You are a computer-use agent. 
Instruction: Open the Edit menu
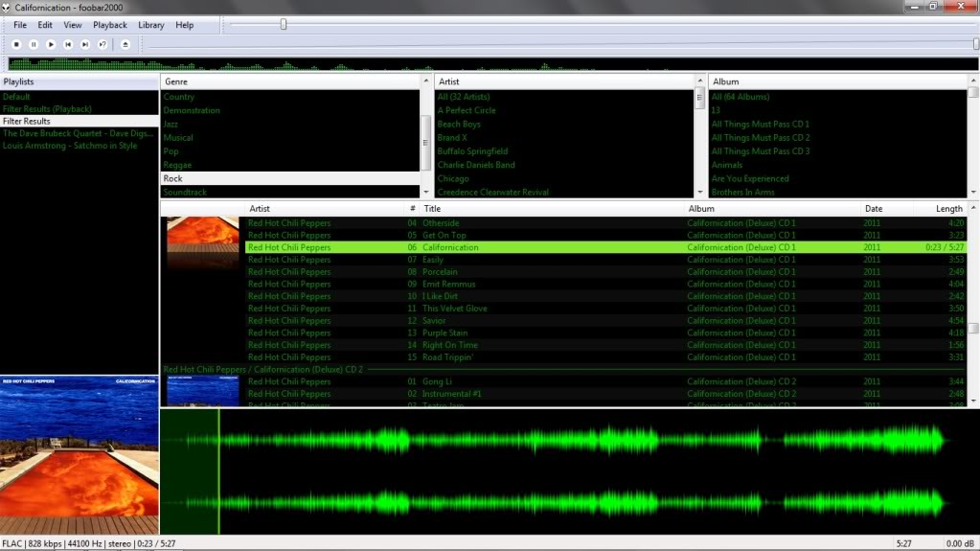coord(45,25)
